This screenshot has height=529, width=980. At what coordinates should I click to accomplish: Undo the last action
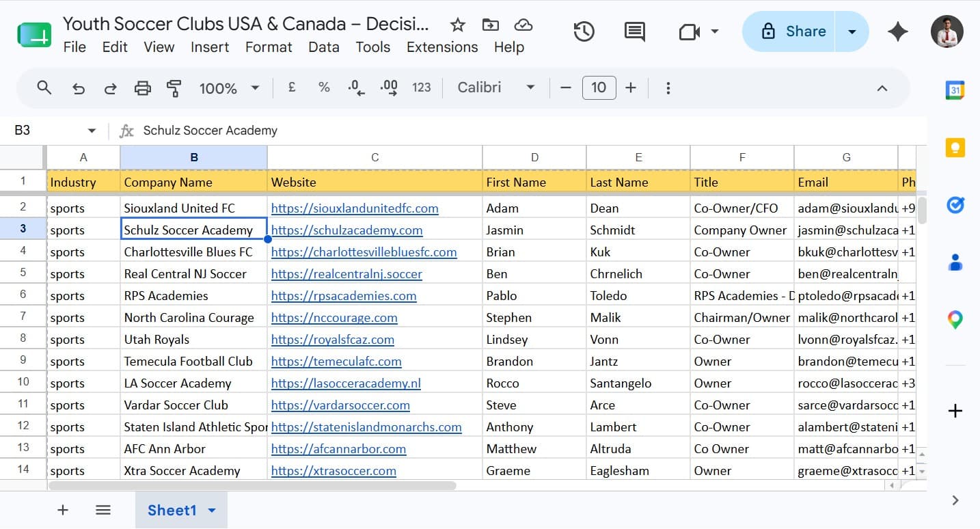(x=79, y=88)
